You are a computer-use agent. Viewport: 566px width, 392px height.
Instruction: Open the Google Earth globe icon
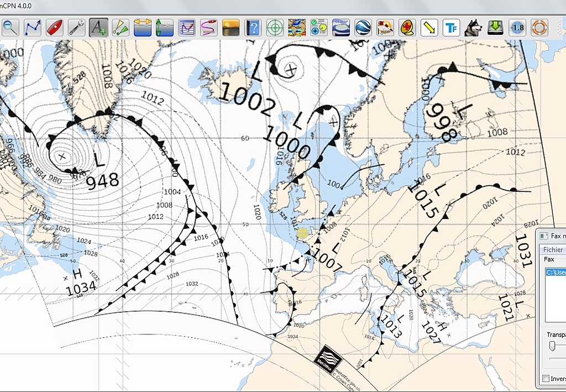click(x=363, y=28)
